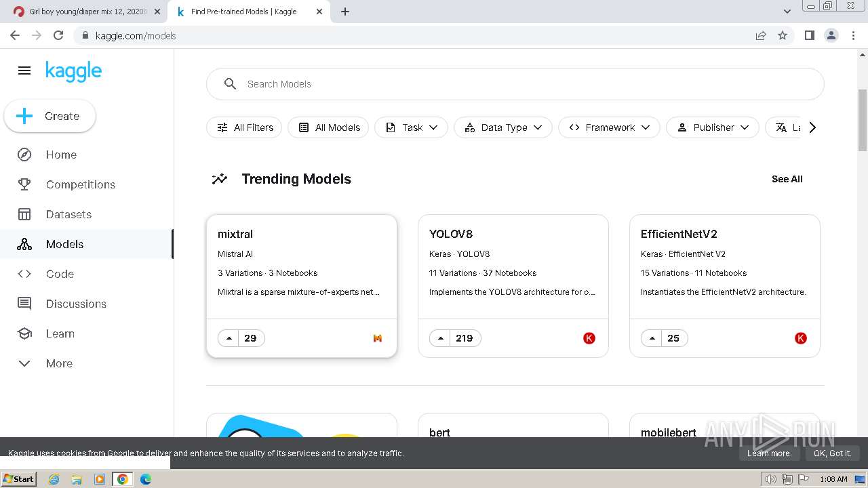
Task: Go forward in the browser
Action: (x=37, y=35)
